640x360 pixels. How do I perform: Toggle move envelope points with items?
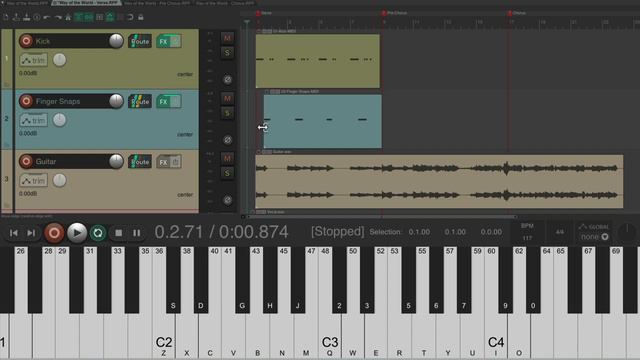coord(109,17)
